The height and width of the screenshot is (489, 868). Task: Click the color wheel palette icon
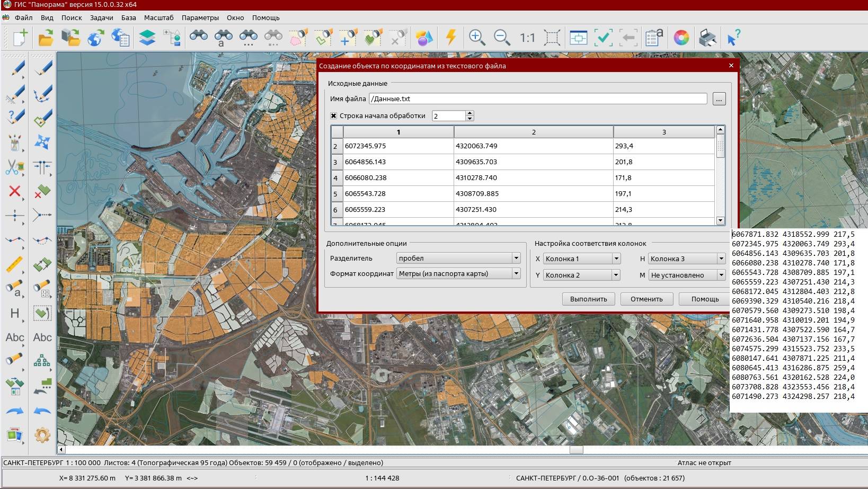[681, 38]
